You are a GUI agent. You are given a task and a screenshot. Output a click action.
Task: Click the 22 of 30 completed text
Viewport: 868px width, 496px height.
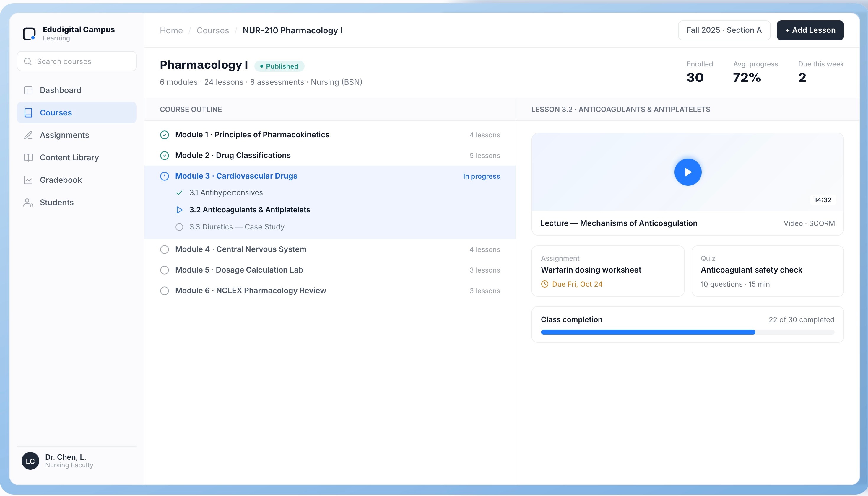(x=801, y=320)
